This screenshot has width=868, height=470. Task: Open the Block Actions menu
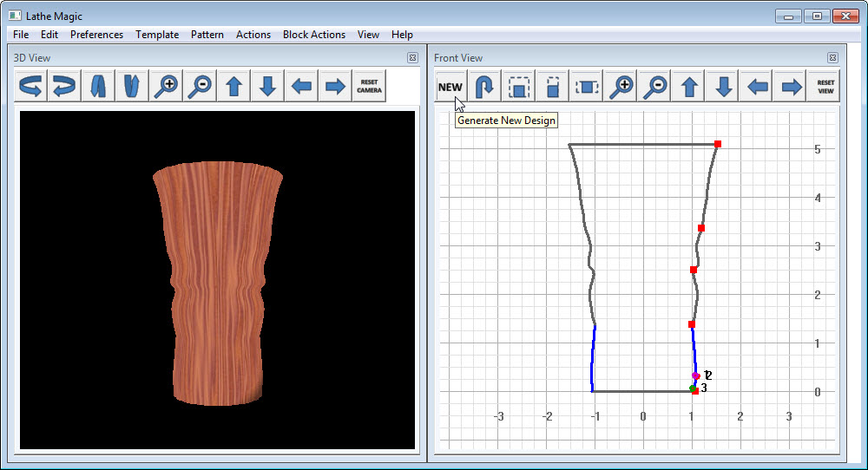tap(313, 35)
